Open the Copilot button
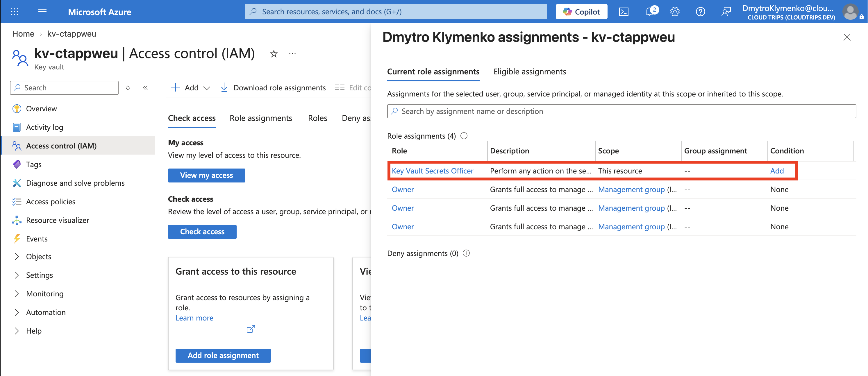This screenshot has width=868, height=376. click(x=581, y=12)
